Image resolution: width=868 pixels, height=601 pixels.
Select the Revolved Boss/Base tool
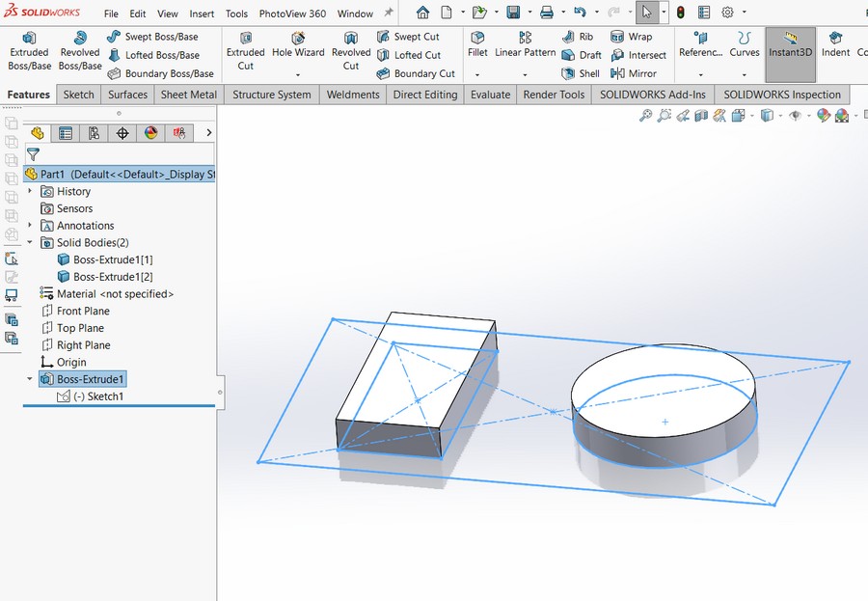80,50
